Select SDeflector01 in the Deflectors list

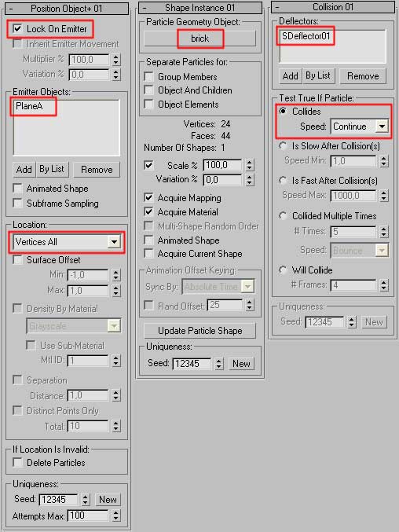tap(306, 36)
